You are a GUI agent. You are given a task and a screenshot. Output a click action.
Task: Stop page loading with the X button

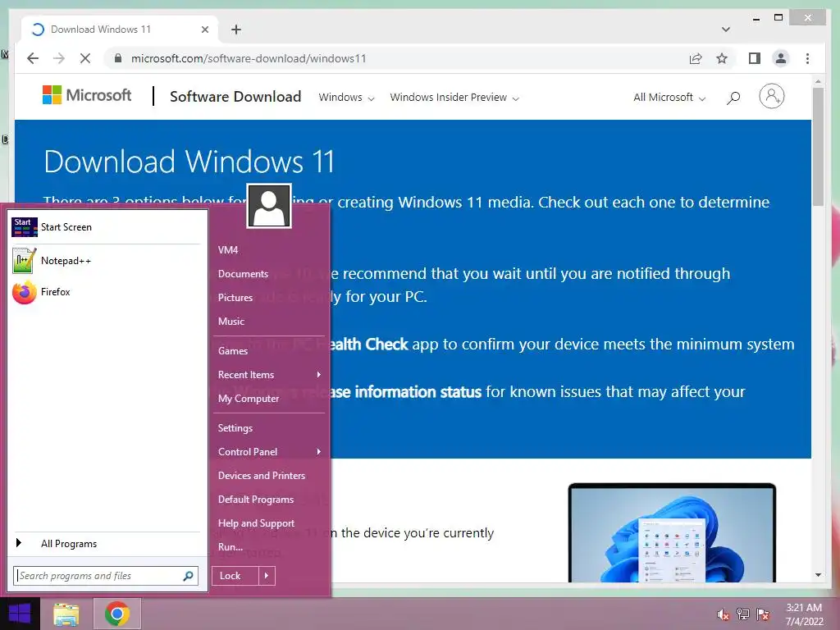click(85, 58)
